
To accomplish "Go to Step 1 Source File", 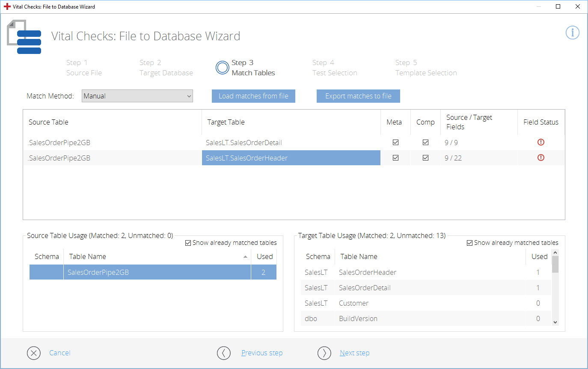I will pos(84,68).
